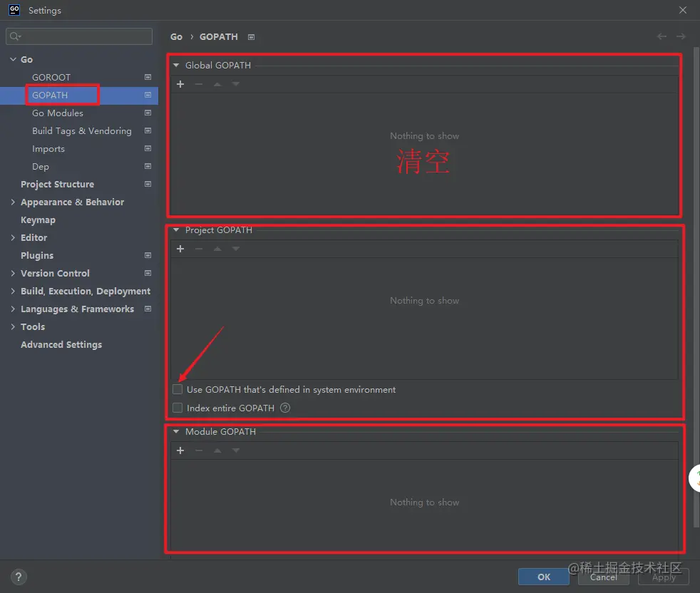The image size is (700, 593).
Task: Click move up arrow in Global GOPATH
Action: coord(217,84)
